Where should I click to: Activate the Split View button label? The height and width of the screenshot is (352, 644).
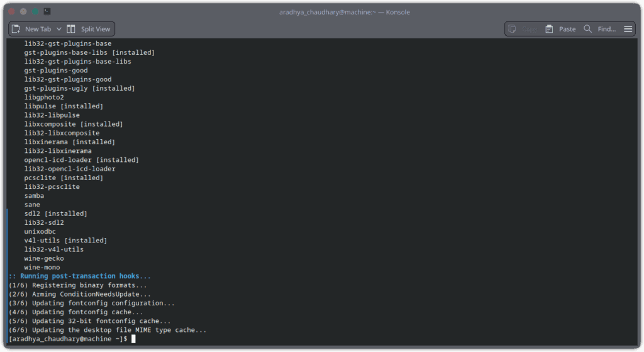tap(96, 29)
